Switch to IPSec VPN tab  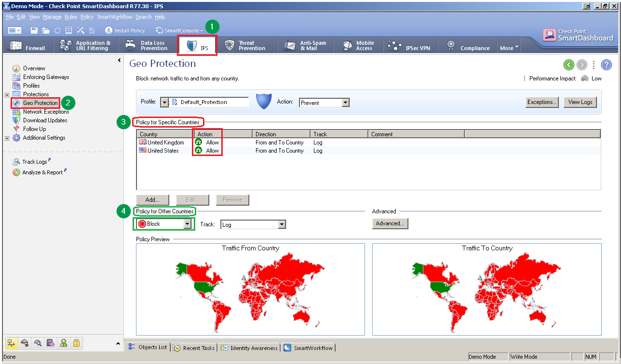(x=410, y=46)
